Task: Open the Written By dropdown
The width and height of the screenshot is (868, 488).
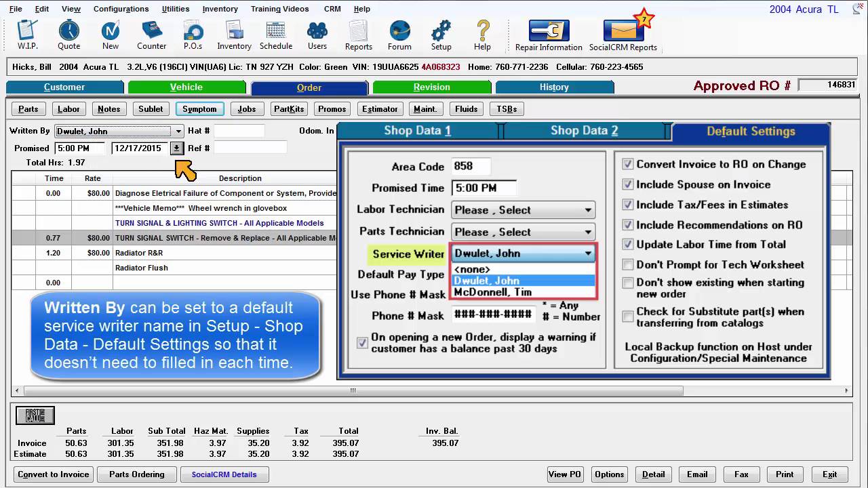Action: [178, 131]
